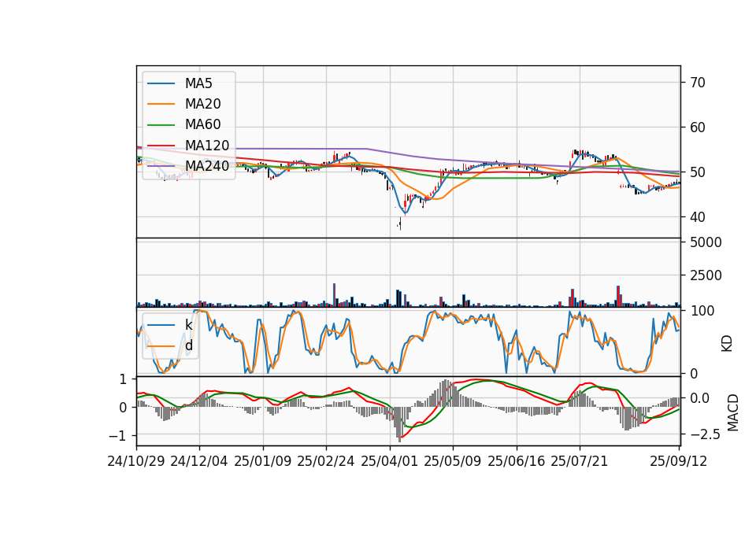Click the 25/06/16 date tick label
Viewport: 756px width, 543px height.
point(517,462)
